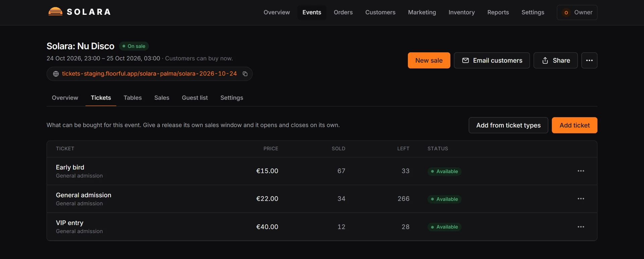Open actions menu for VIP entry ticket
644x259 pixels.
coord(581,227)
